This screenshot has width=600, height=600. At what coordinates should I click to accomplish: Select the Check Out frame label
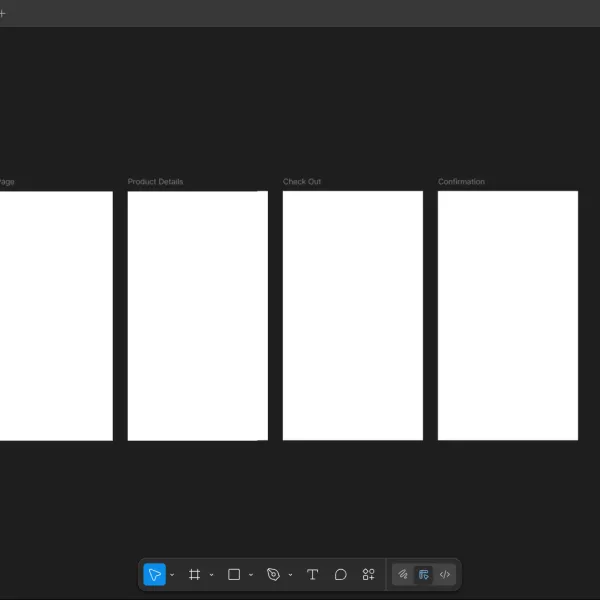pyautogui.click(x=302, y=181)
